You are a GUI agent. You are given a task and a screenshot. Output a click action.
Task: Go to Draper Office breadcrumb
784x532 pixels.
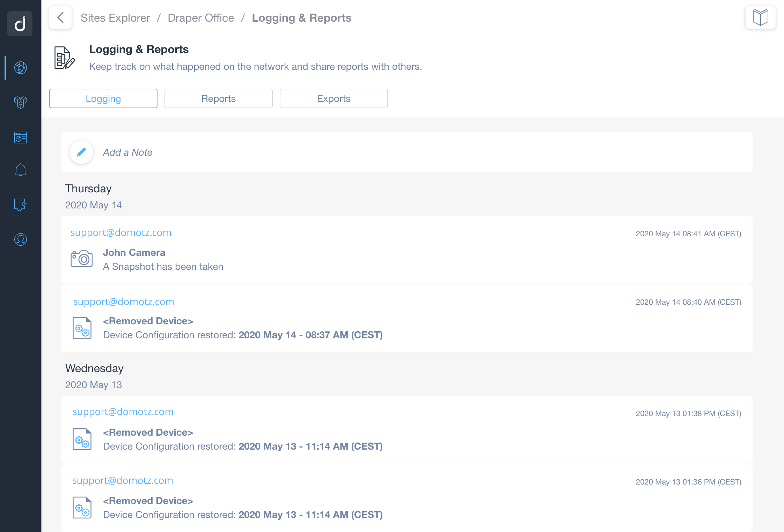click(x=201, y=18)
